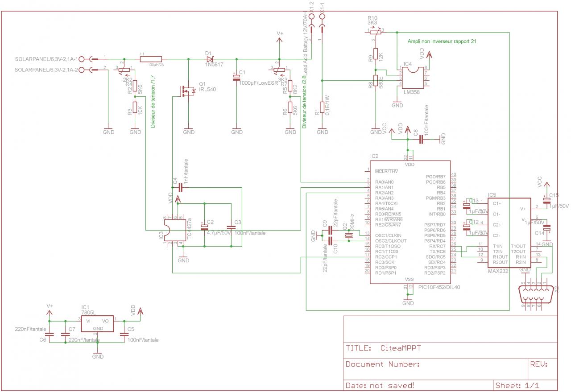
Task: Select the R10 potentiometer symbol
Action: tap(375, 32)
